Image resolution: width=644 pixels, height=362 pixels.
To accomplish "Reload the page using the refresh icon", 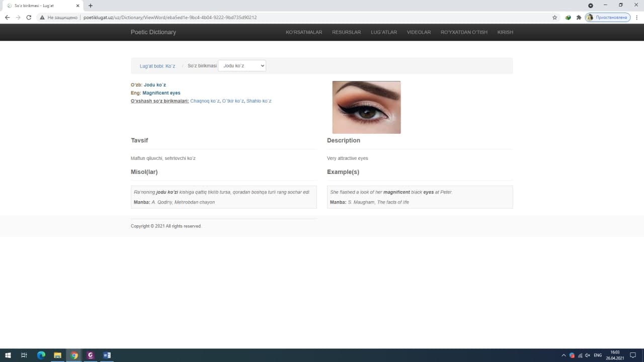I will coord(29,17).
